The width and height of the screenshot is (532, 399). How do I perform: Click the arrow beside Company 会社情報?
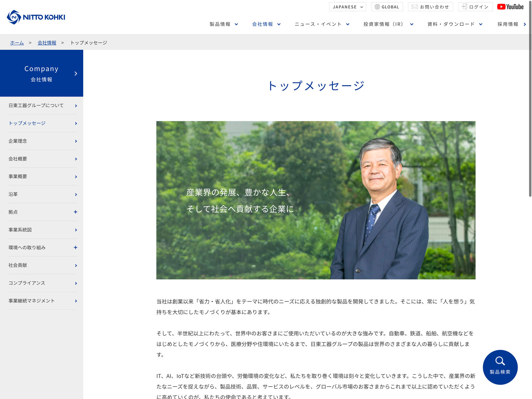point(76,73)
